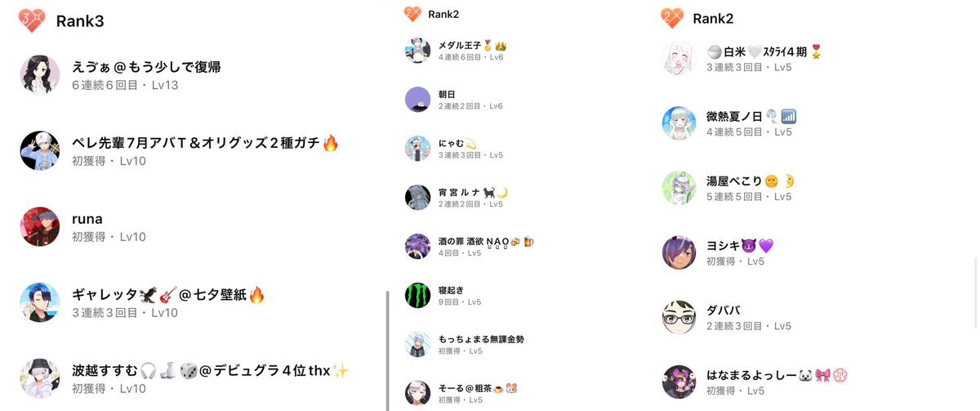
Task: Open もっちょまる無課金勢 entry
Action: tap(465, 344)
